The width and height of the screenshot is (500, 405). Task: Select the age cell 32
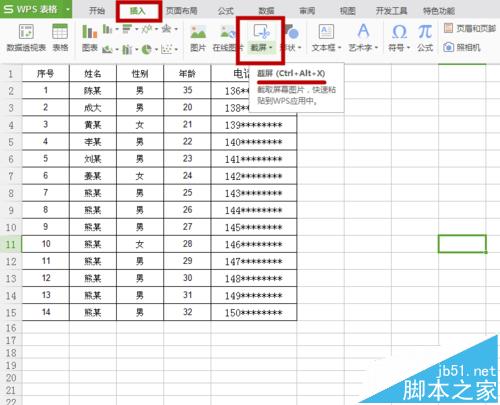point(187,312)
